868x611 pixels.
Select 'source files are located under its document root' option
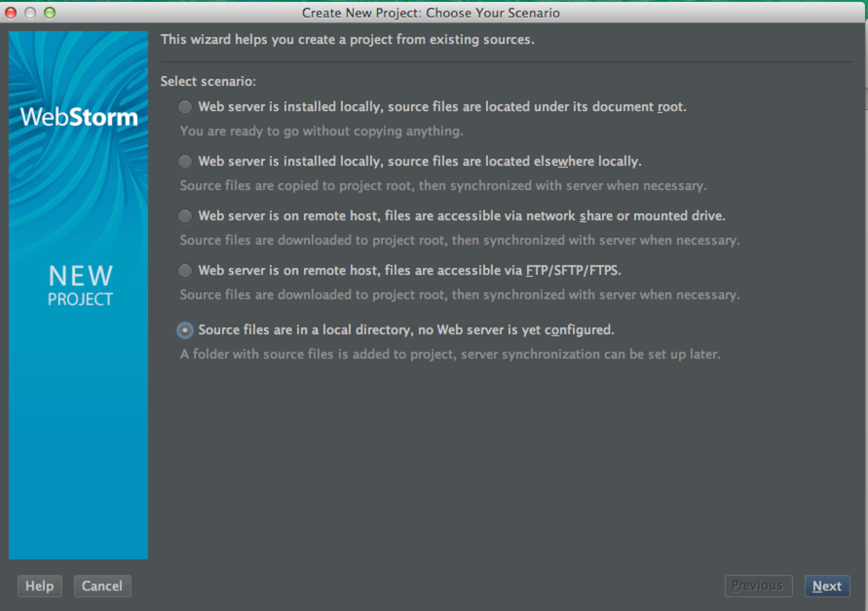185,107
